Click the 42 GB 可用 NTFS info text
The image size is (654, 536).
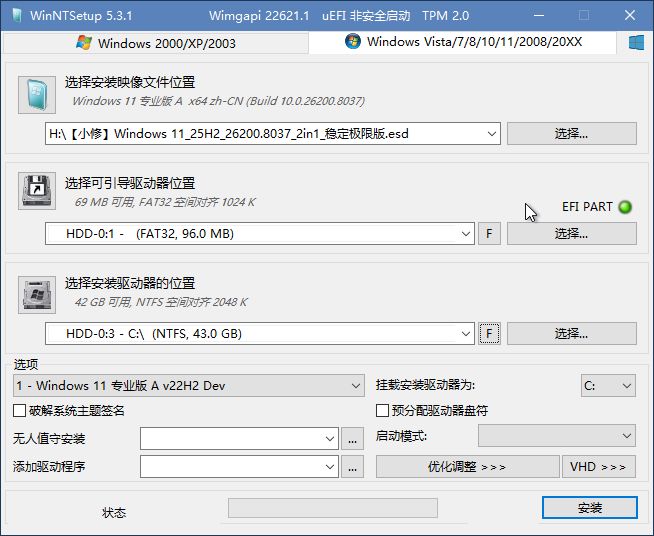click(161, 302)
